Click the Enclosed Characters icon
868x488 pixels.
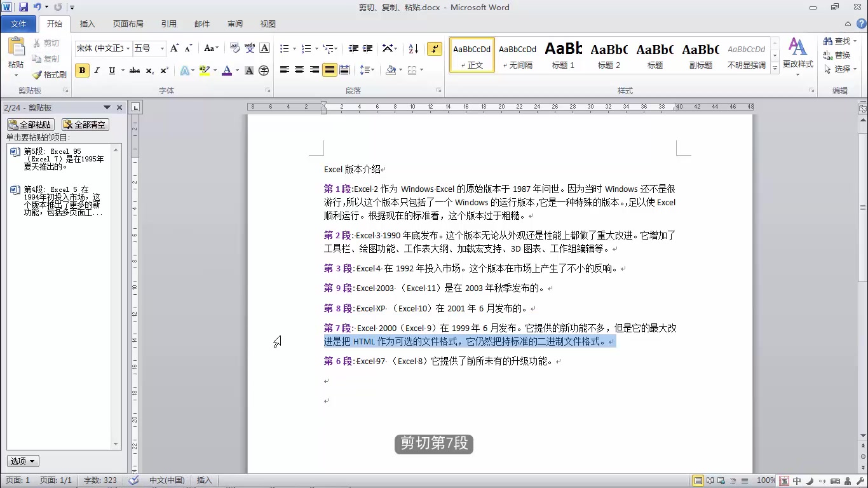tap(264, 71)
